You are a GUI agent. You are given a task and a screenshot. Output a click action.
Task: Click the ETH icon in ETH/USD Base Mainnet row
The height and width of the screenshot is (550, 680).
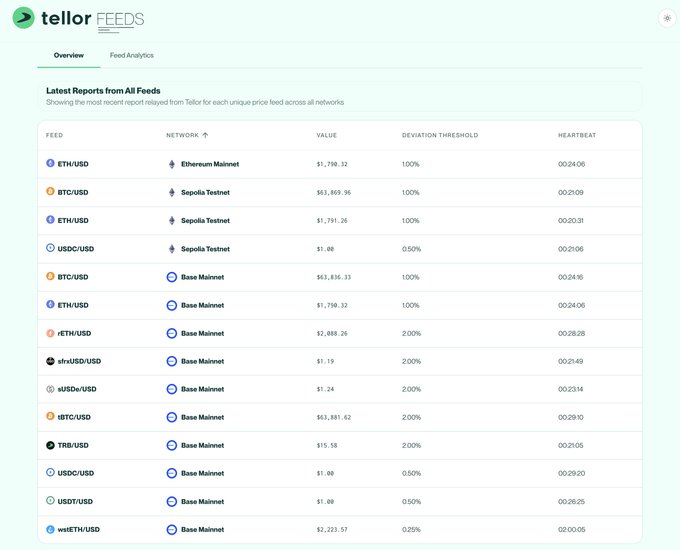coord(50,304)
